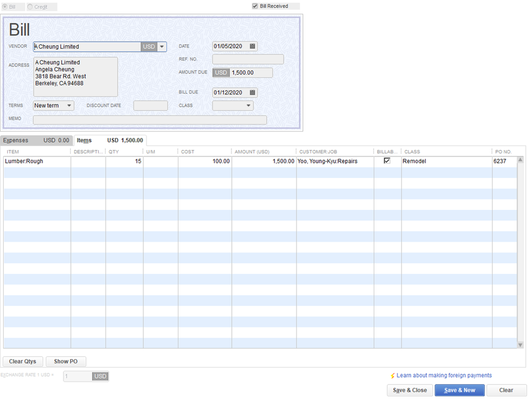Click Save & Close
Image resolution: width=532 pixels, height=399 pixels.
pyautogui.click(x=410, y=390)
